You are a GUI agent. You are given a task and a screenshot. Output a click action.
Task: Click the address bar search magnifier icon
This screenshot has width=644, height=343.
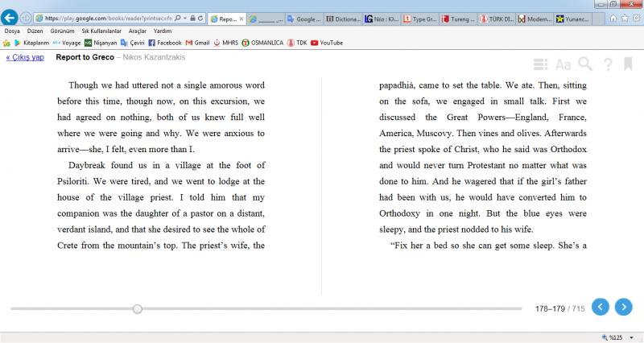(177, 18)
